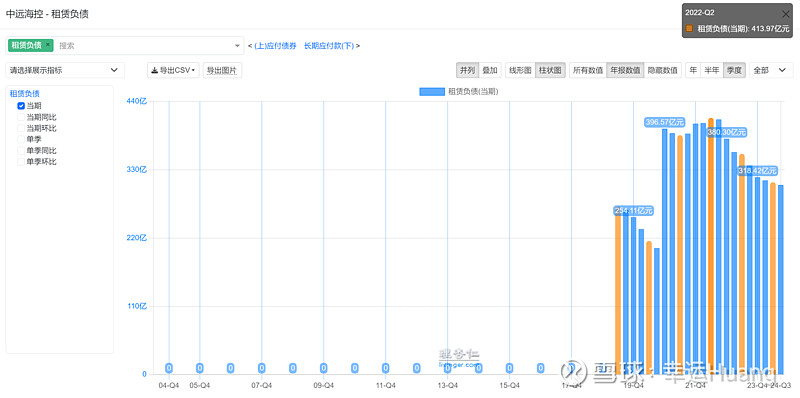Toggle legend swatch 租赁负债(当期)
Viewport: 800px width, 398px height.
[432, 92]
